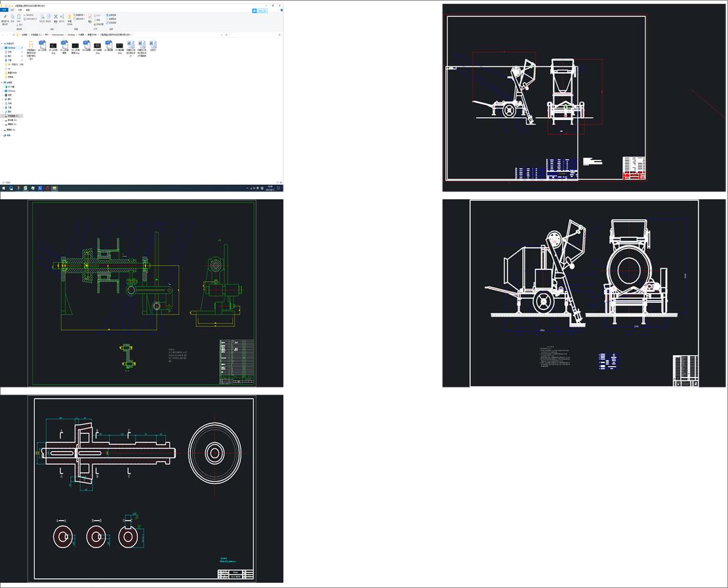Screen dimensions: 728x588
Task: Click Select all in the ribbon
Action: [x=111, y=15]
